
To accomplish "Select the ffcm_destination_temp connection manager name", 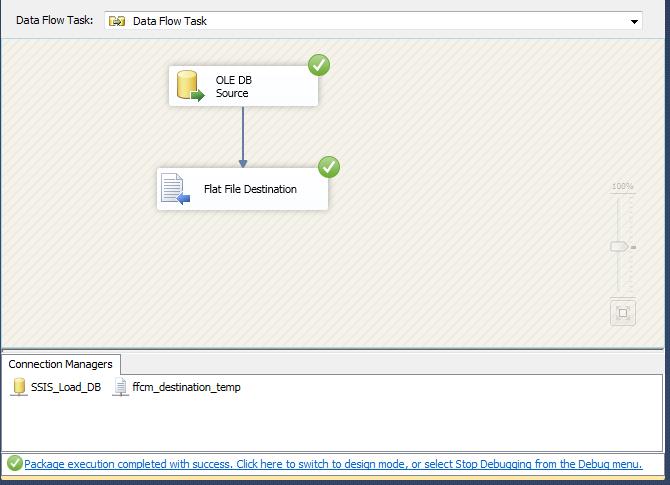I will coord(186,387).
